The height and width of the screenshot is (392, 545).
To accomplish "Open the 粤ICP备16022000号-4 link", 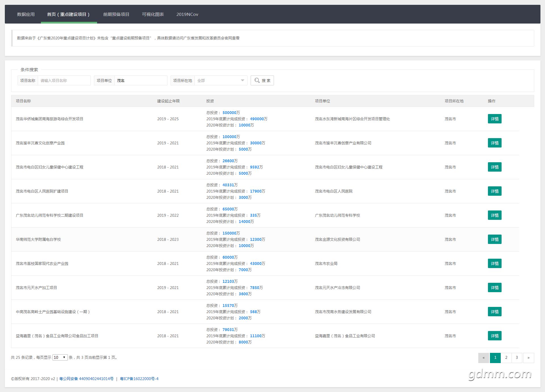I will pyautogui.click(x=139, y=379).
